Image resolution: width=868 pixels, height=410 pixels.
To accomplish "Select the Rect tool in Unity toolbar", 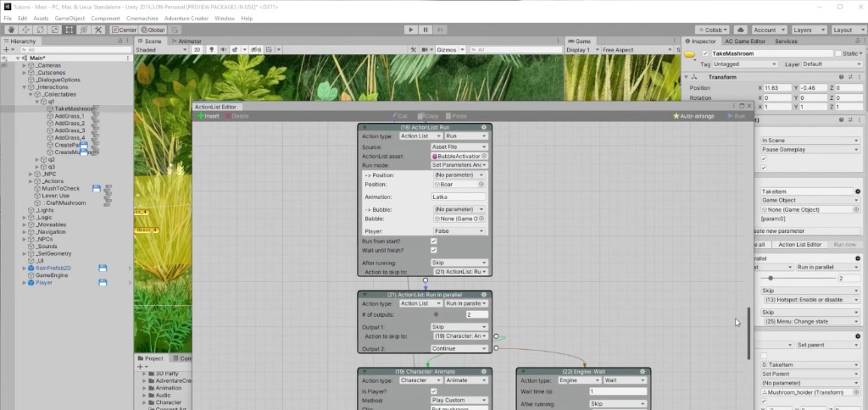I will click(x=69, y=30).
